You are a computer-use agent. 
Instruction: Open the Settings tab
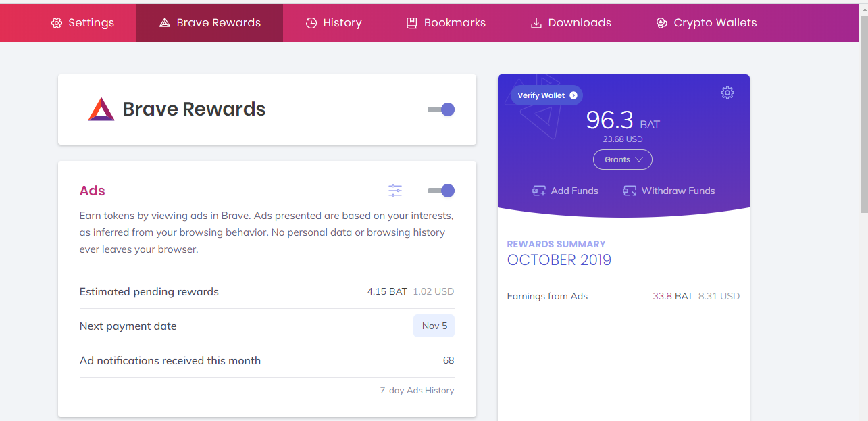click(x=82, y=23)
